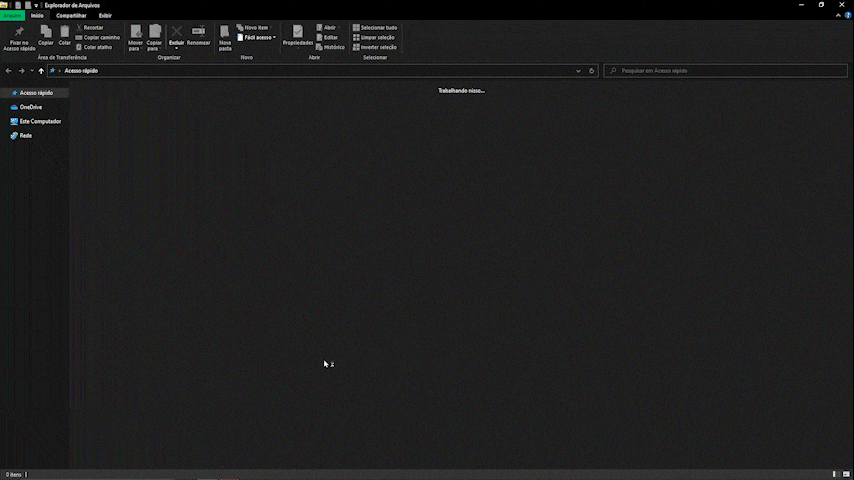
Task: Click the Copiar ribbon icon
Action: (x=46, y=32)
